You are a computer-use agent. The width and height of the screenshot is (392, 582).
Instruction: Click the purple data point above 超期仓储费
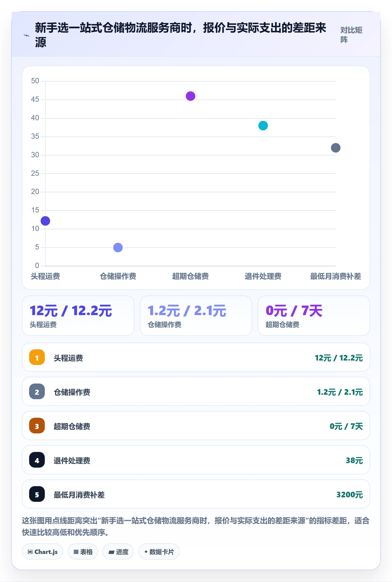190,96
